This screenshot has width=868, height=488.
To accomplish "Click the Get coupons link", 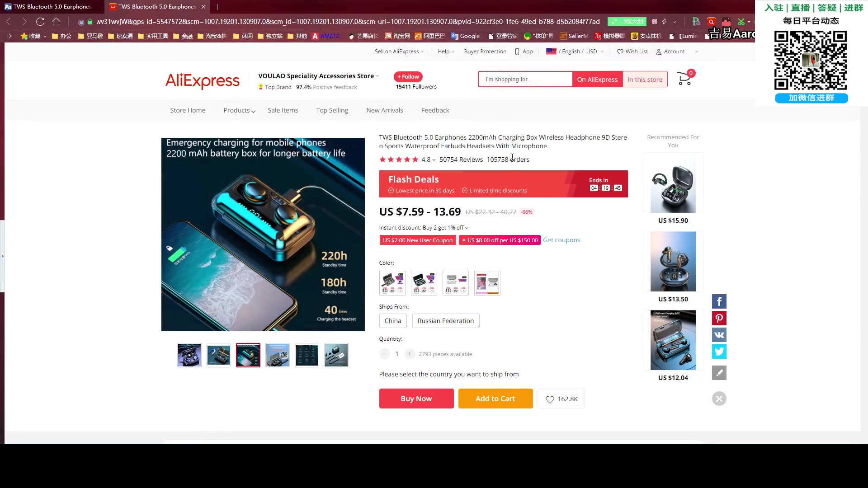I will coord(561,240).
